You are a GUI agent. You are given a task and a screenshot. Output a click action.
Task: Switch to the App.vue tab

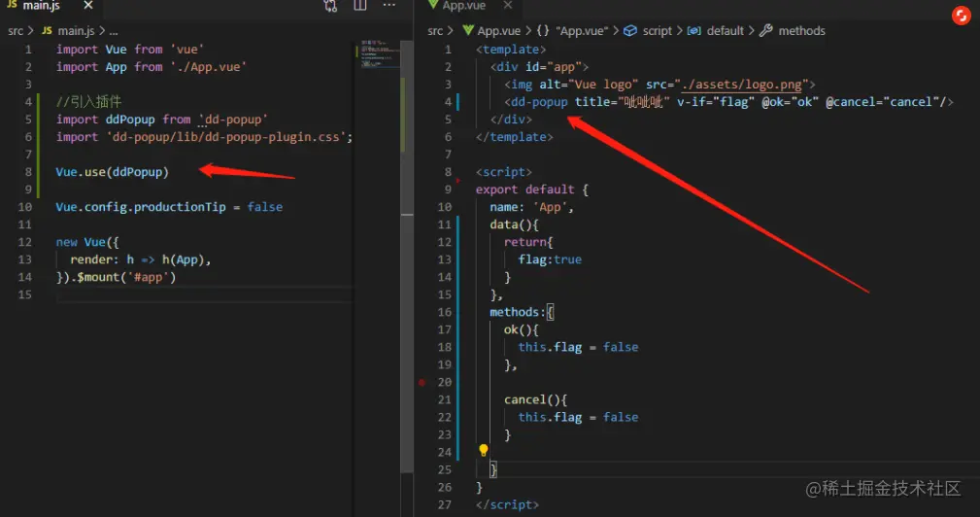click(463, 5)
